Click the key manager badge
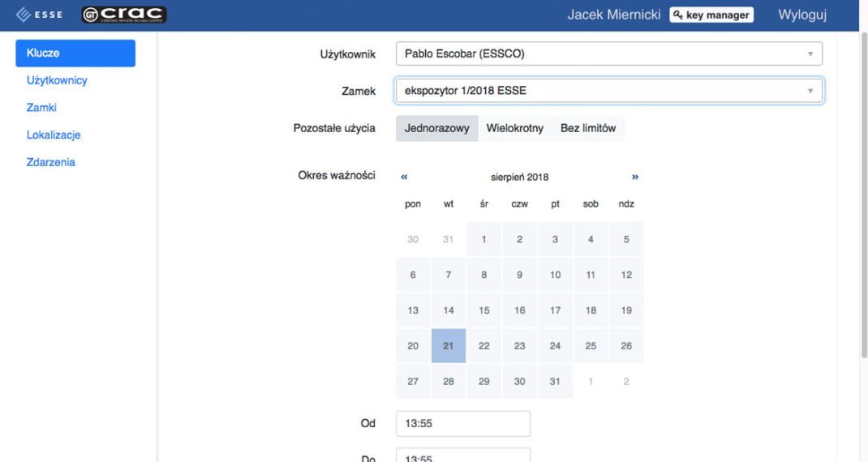The width and height of the screenshot is (868, 462). 711,15
